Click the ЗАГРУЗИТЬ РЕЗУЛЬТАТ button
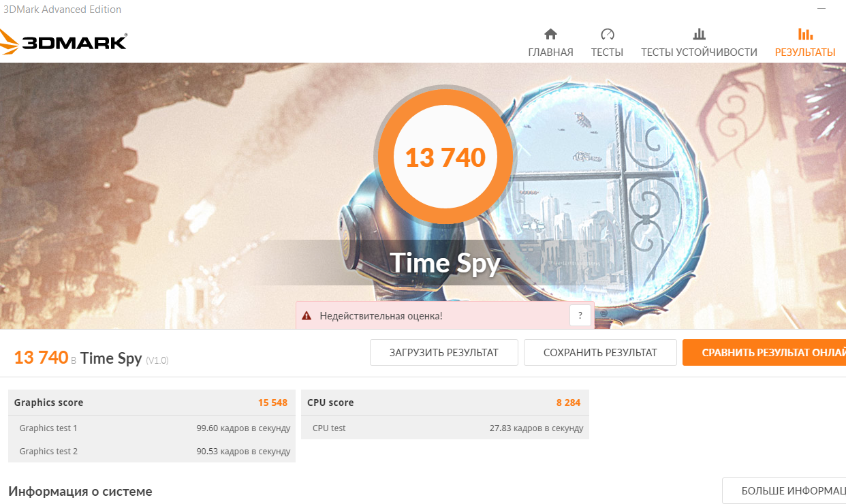This screenshot has height=504, width=846. pos(444,353)
